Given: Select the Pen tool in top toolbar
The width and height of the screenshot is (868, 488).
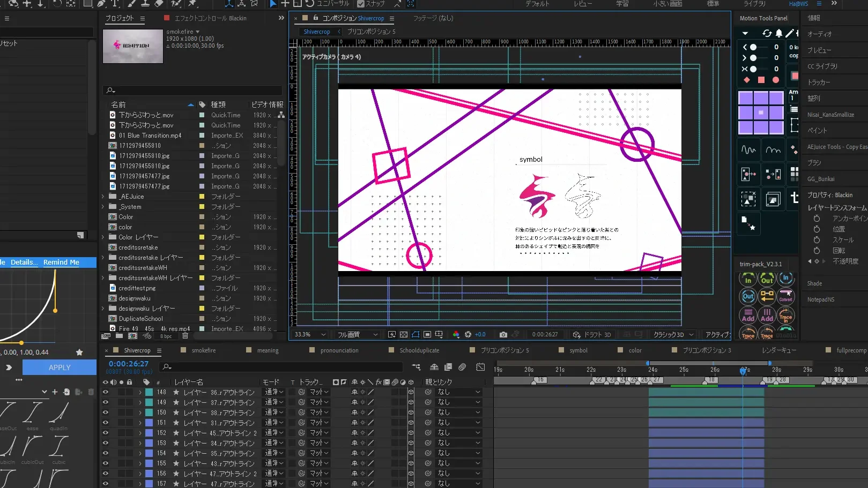Looking at the screenshot, I should pos(101,3).
